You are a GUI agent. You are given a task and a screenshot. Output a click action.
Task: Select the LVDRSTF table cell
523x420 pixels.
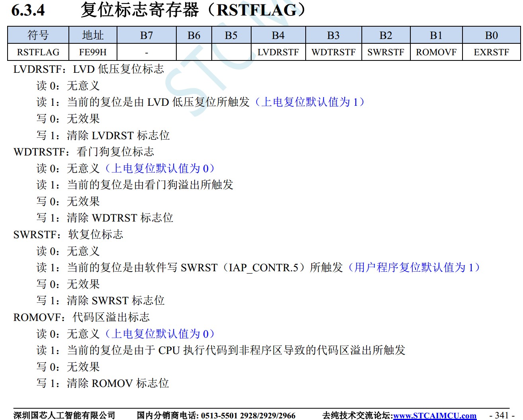coord(278,52)
